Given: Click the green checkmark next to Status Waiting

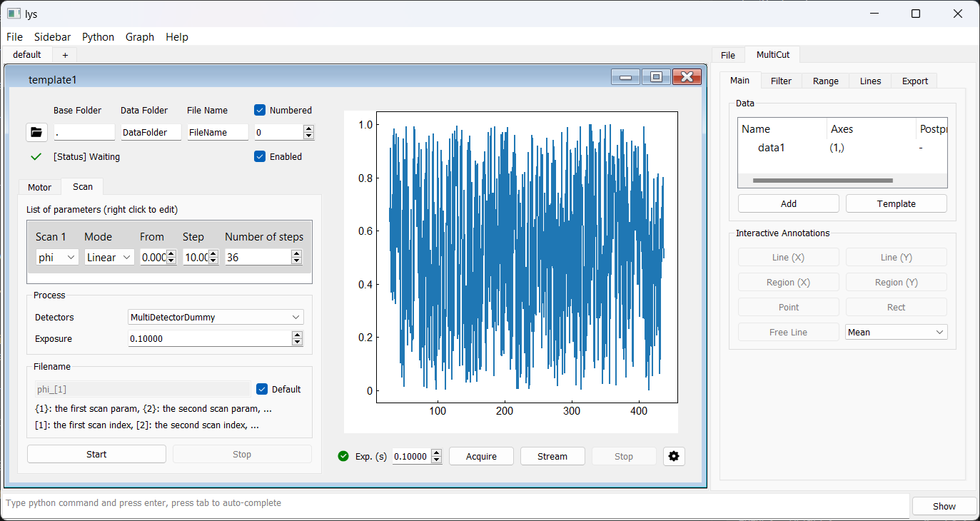Looking at the screenshot, I should pos(36,157).
